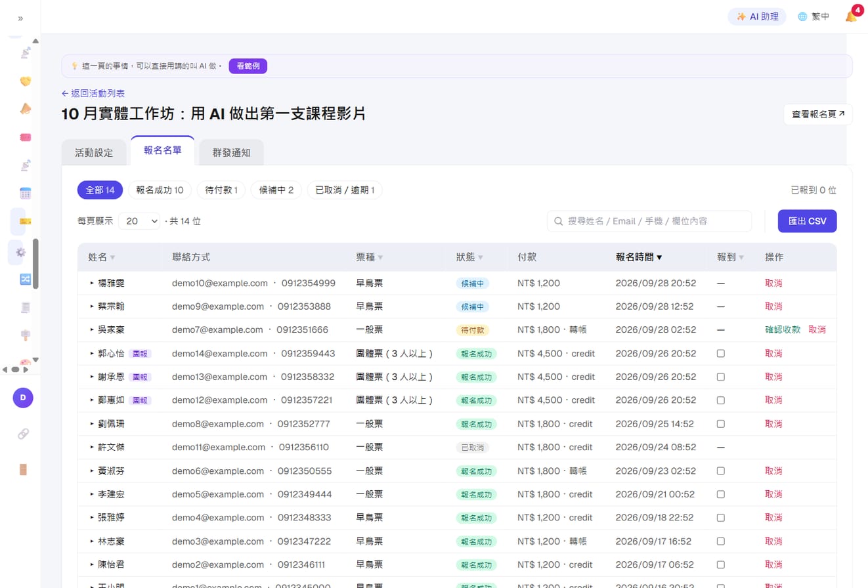Click the sidebar vertical scrollbar thumb
The image size is (868, 588).
coord(35,264)
